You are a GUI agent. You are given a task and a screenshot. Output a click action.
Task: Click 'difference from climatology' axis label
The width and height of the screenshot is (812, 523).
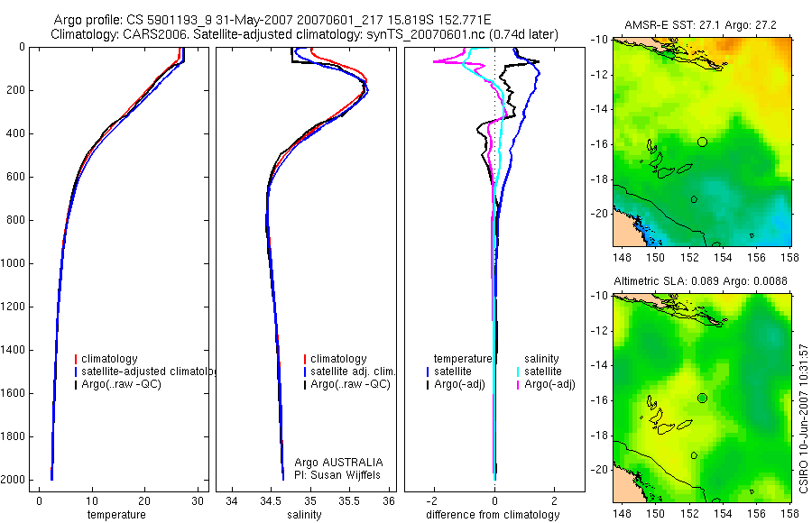(493, 515)
